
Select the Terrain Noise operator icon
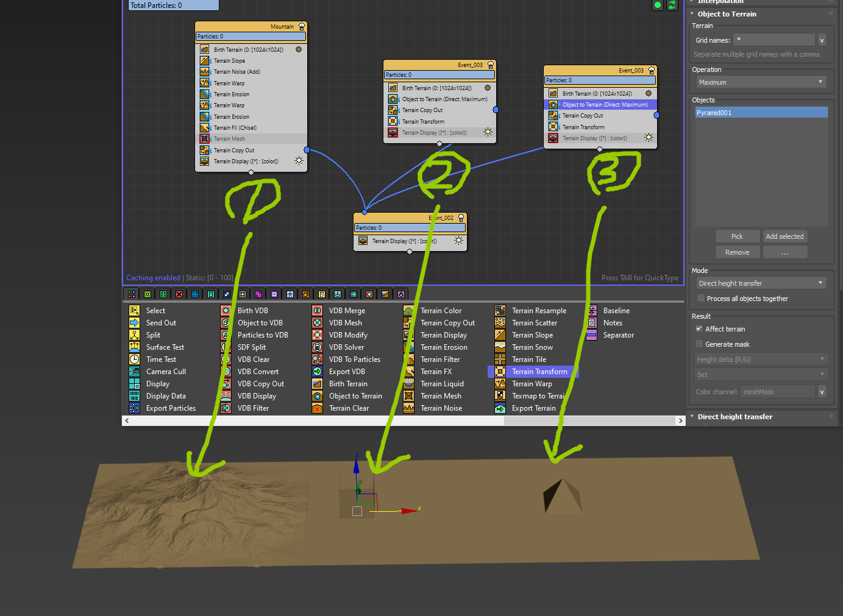pyautogui.click(x=408, y=408)
